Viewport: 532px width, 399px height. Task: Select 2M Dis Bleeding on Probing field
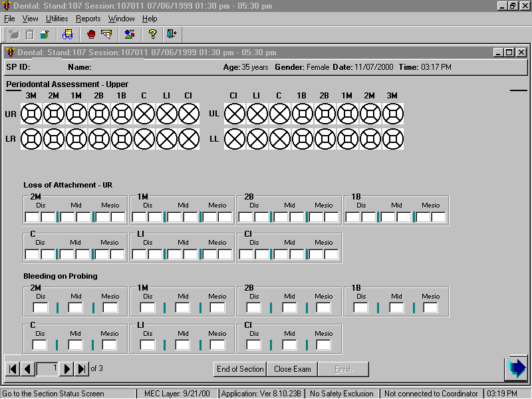point(41,307)
